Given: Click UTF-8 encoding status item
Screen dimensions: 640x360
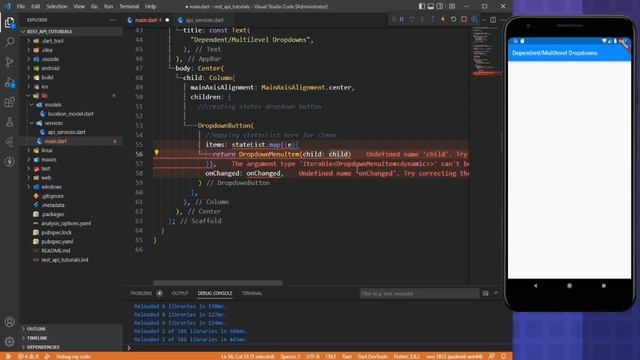Looking at the screenshot, I should [312, 356].
